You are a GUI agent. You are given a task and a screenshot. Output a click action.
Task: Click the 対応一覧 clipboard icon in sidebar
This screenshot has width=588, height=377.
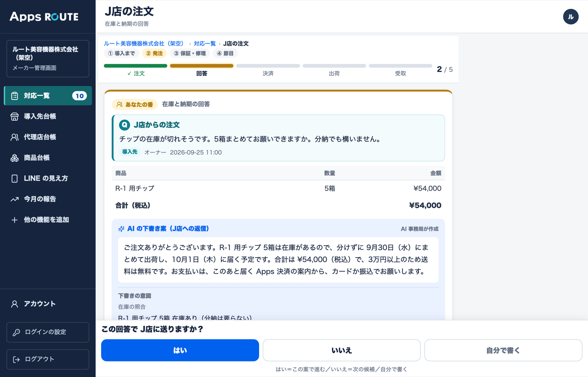click(x=15, y=96)
